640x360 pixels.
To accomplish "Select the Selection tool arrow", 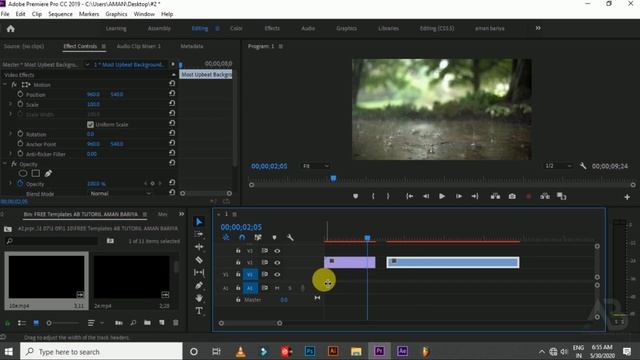I will pos(199,222).
